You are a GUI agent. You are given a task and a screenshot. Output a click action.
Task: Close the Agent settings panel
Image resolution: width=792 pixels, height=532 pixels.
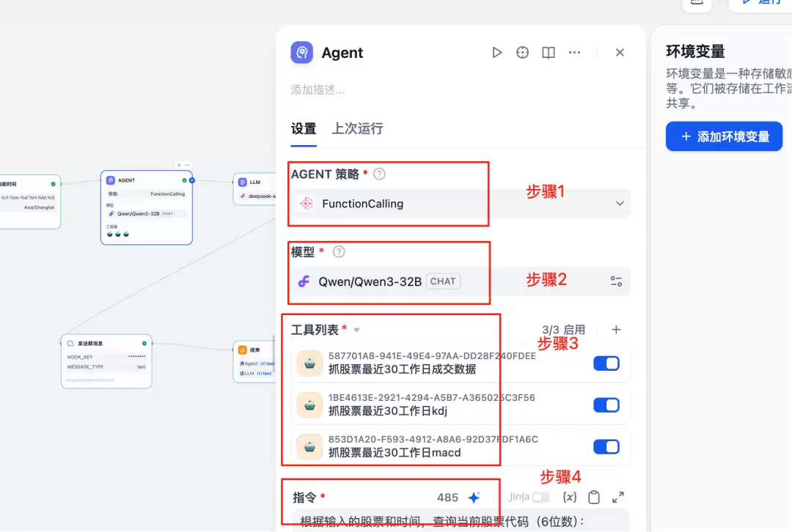pyautogui.click(x=620, y=53)
